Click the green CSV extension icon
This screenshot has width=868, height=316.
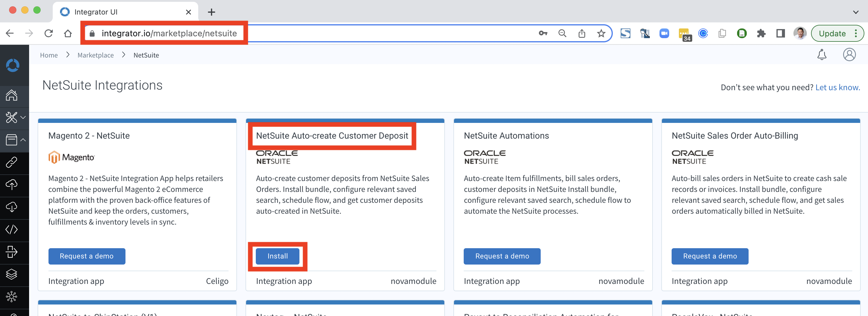(742, 33)
